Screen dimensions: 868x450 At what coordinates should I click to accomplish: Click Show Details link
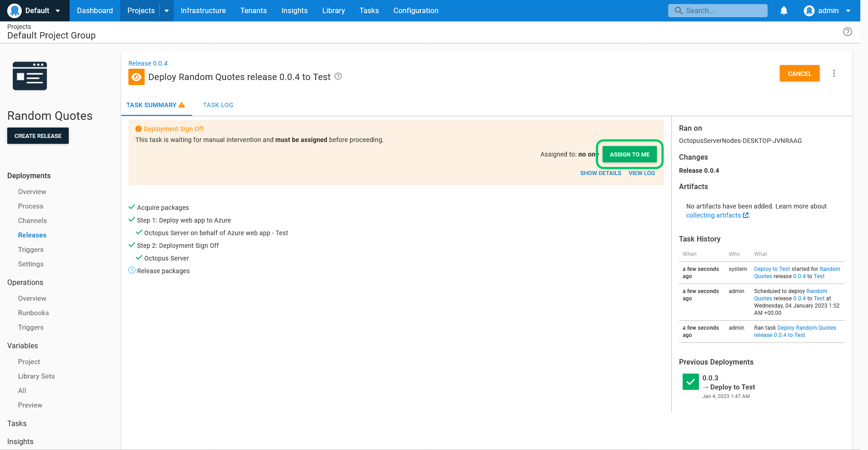point(601,173)
